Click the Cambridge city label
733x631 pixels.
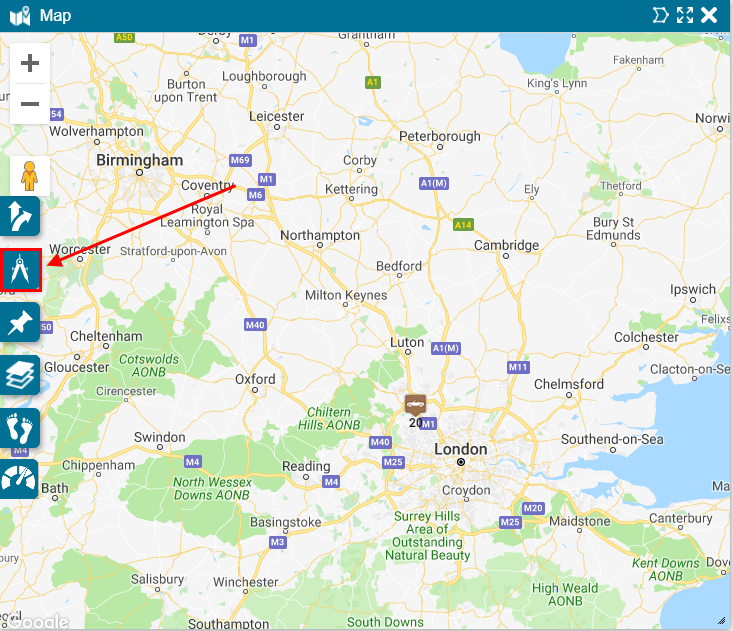tap(506, 245)
